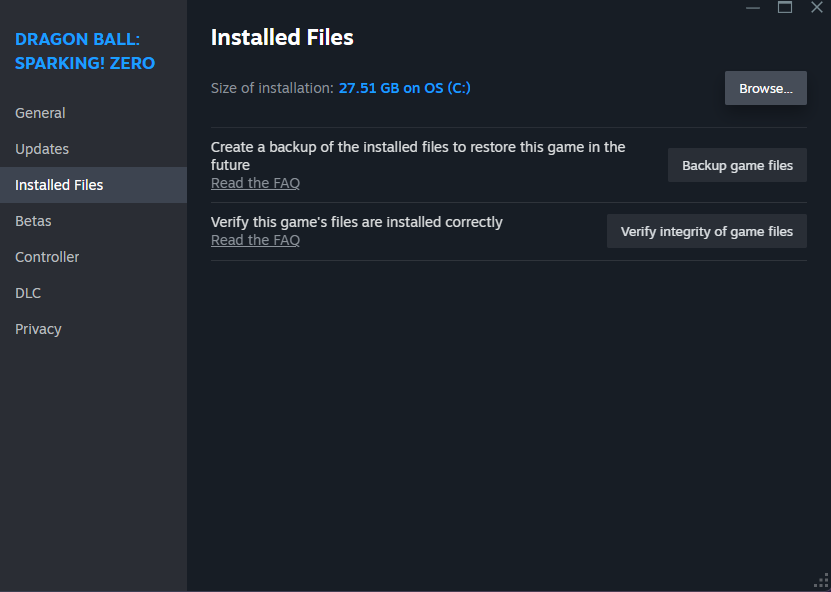The image size is (831, 592).
Task: Open the verify files Read the FAQ link
Action: pos(255,240)
